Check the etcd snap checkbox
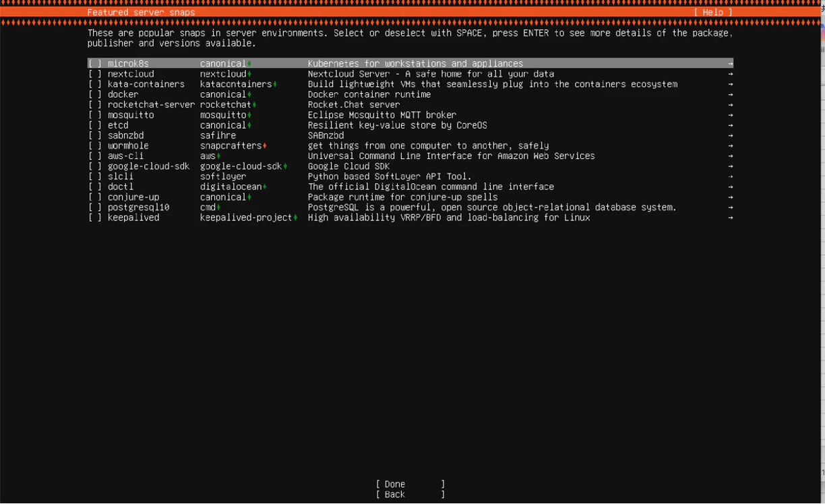The height and width of the screenshot is (504, 825). point(95,125)
